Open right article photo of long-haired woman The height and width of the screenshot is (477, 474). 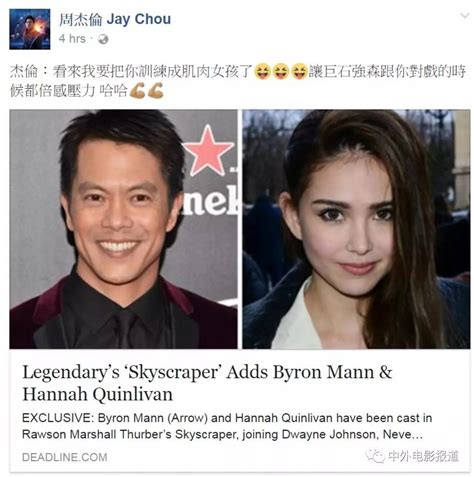pos(356,229)
